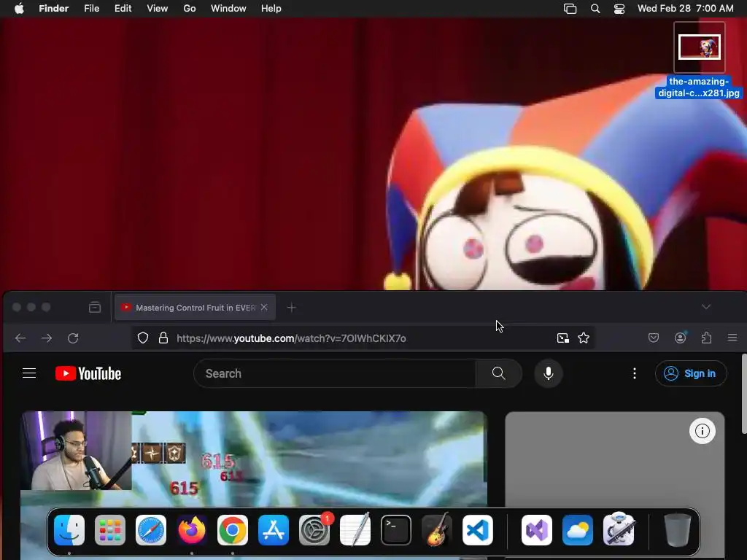
Task: Click the YouTube Sign in button
Action: 692,373
